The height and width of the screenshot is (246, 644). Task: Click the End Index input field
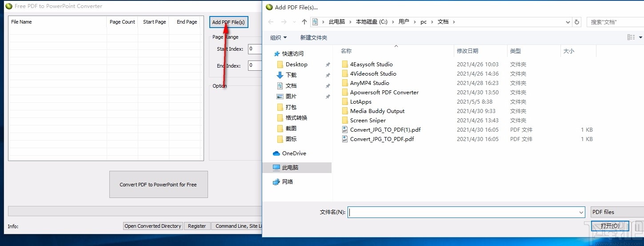[255, 65]
